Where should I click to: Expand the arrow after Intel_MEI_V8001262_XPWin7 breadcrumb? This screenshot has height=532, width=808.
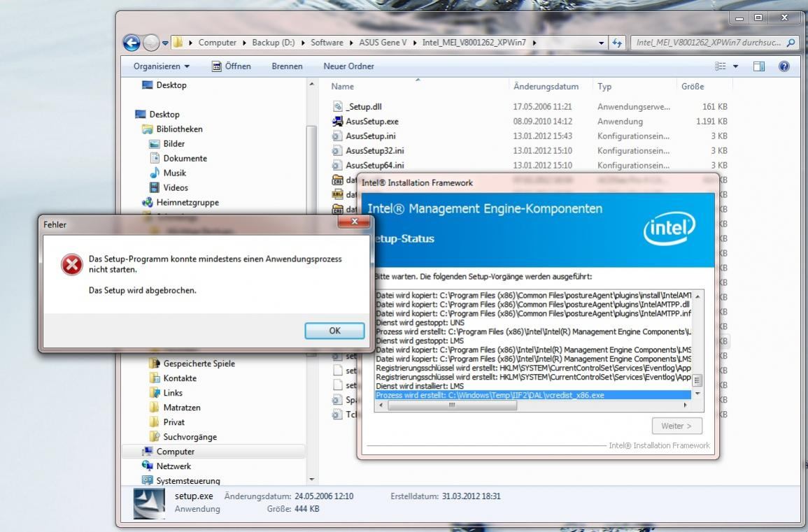534,43
